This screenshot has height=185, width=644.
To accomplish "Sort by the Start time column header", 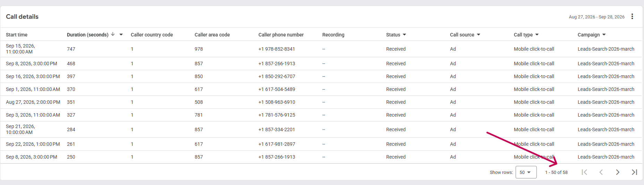I will click(17, 35).
